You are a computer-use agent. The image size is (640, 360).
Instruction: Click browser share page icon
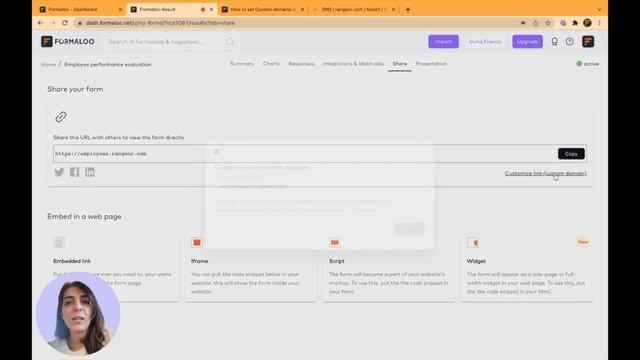[x=536, y=23]
